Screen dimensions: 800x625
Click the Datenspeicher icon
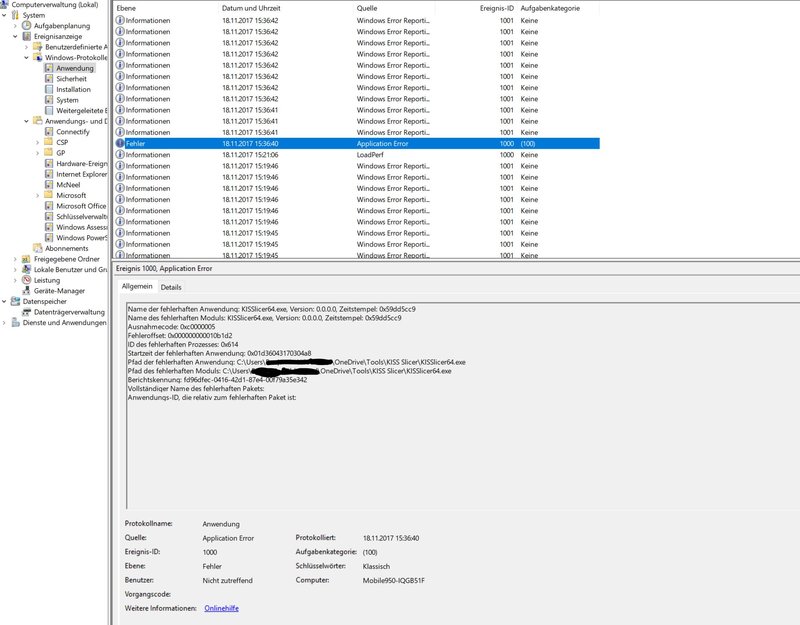tap(15, 301)
